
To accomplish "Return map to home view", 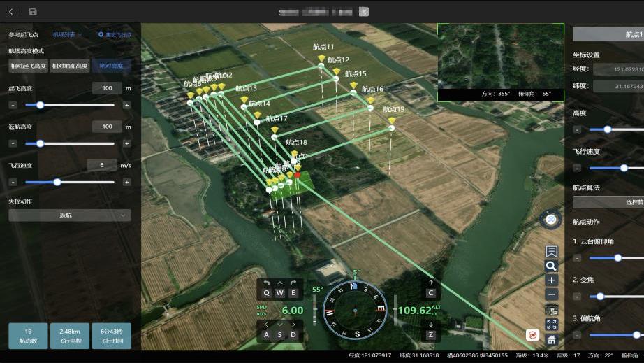I will (x=551, y=339).
